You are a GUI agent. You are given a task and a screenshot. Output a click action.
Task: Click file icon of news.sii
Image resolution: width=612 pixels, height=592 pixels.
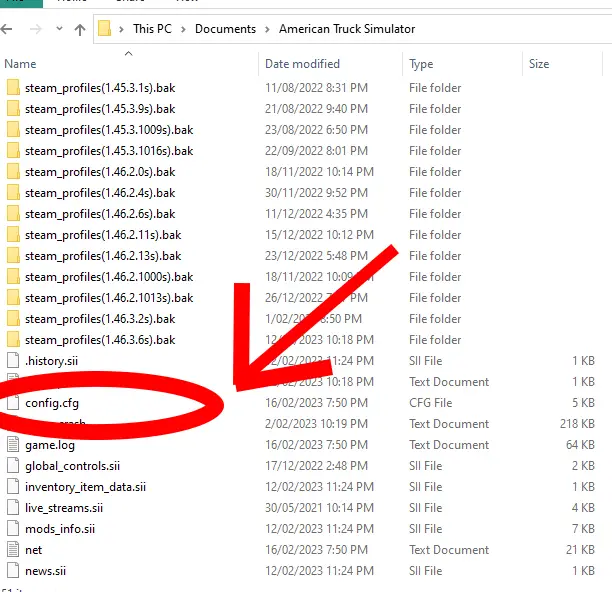click(13, 571)
